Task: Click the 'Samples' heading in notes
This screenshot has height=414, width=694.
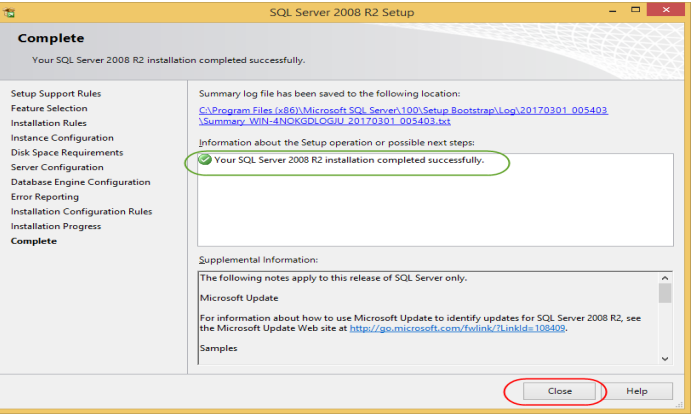Action: pyautogui.click(x=219, y=348)
